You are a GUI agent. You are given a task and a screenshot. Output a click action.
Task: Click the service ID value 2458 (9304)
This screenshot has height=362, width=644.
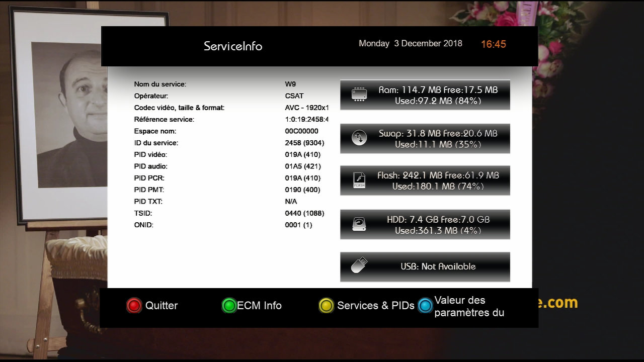[304, 143]
